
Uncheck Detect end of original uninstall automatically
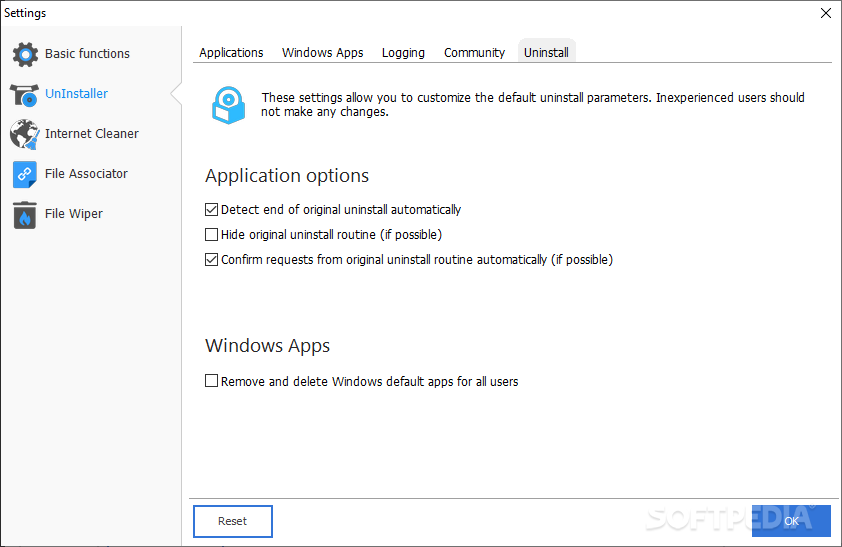212,209
